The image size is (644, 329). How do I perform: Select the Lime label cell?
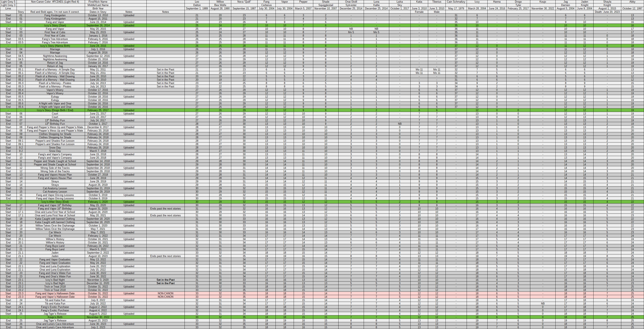[8, 9]
